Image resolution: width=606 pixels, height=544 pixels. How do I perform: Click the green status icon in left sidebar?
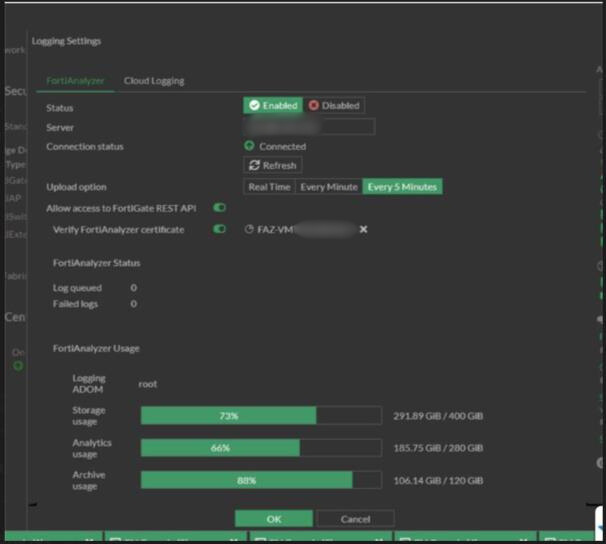tap(18, 366)
